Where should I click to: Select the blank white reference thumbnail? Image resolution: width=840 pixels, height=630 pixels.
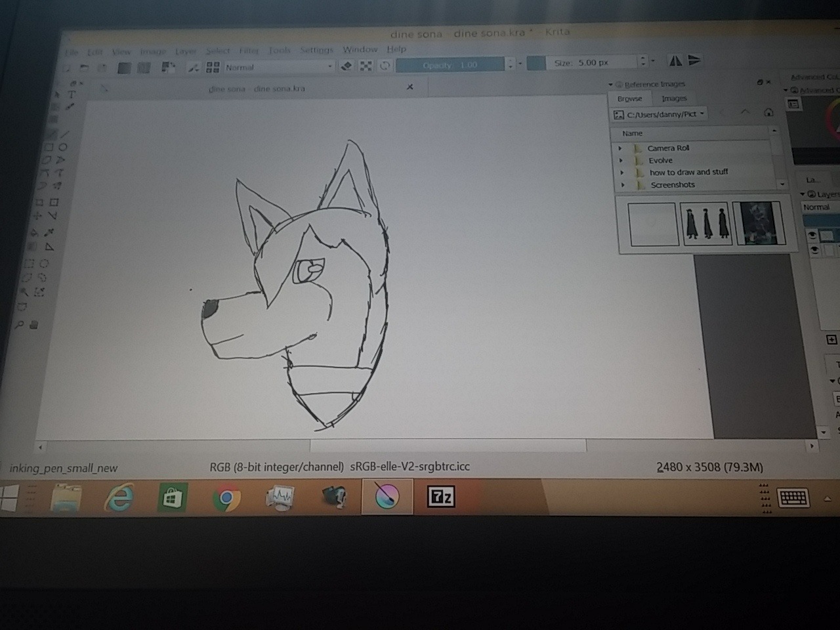(652, 224)
